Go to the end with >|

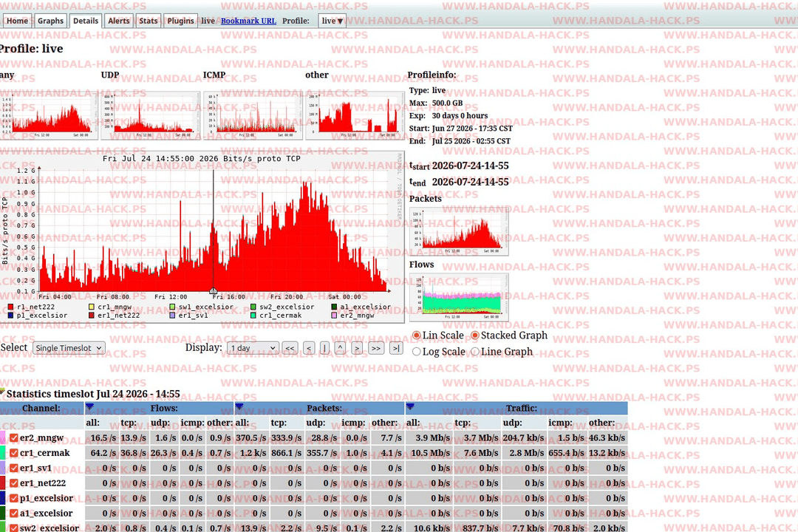[x=396, y=348]
